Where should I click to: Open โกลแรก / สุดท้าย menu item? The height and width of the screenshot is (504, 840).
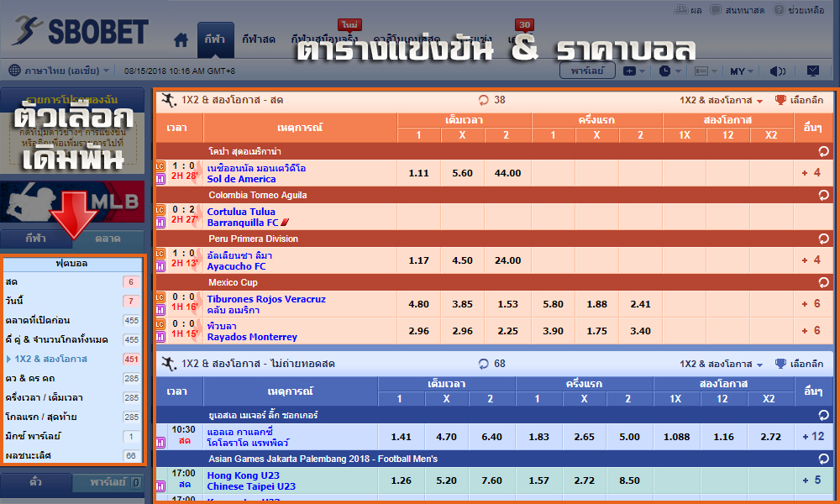[71, 417]
